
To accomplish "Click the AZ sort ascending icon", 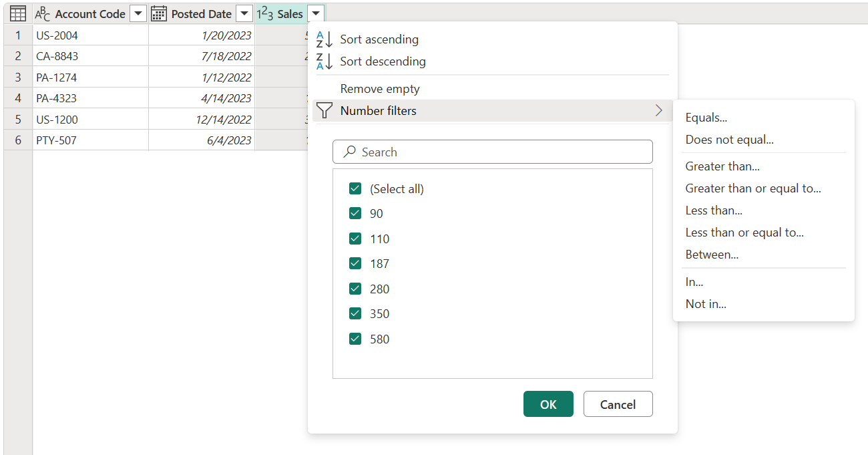I will pyautogui.click(x=322, y=39).
